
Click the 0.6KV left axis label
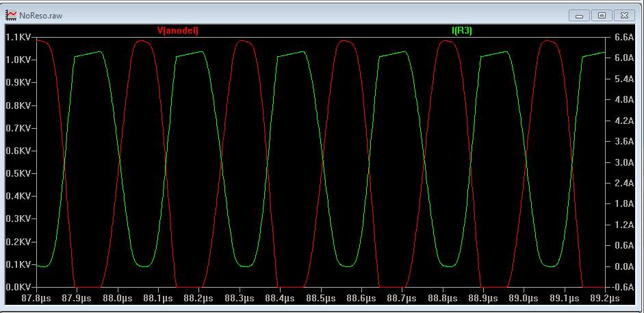pos(18,151)
